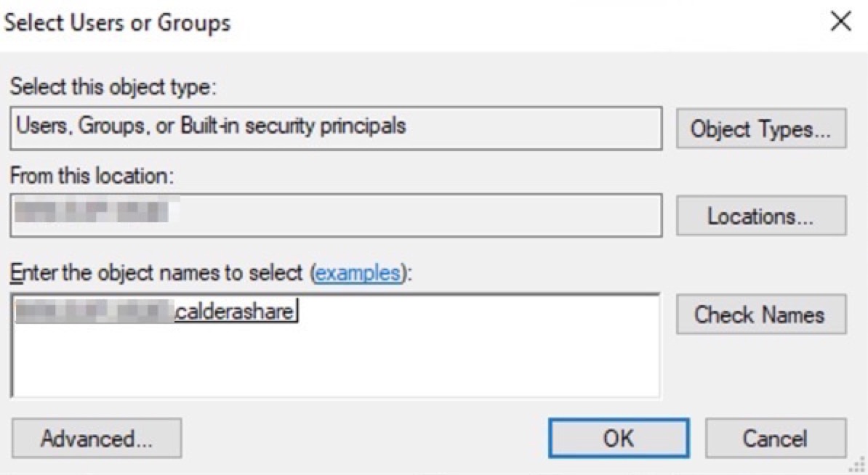Open the Advanced search options

click(x=97, y=439)
